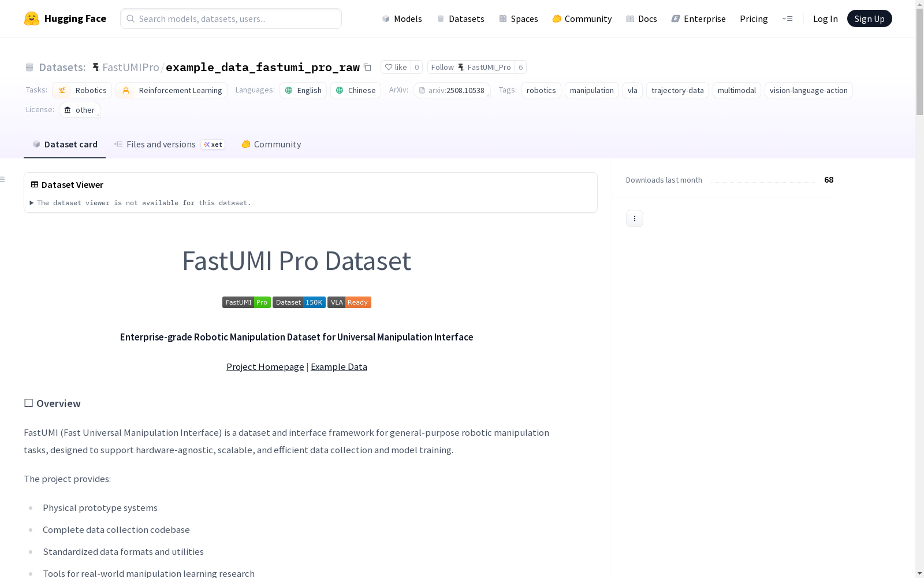Click the example_data_fastumi_pro_raw dataset name

coord(263,67)
